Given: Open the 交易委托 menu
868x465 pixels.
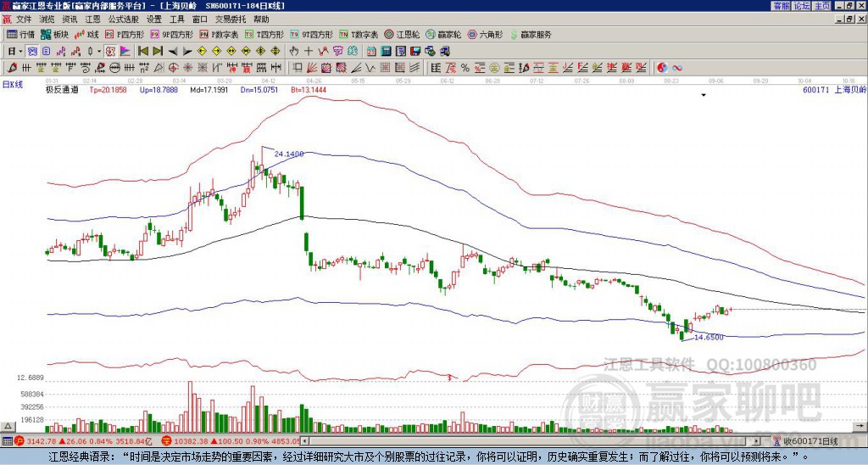Looking at the screenshot, I should 231,20.
